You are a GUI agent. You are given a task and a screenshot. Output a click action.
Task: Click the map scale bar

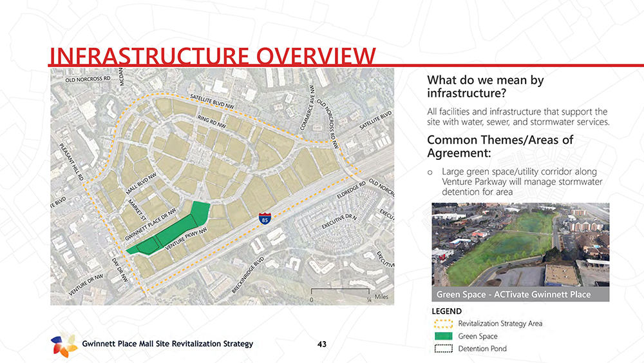click(x=339, y=293)
